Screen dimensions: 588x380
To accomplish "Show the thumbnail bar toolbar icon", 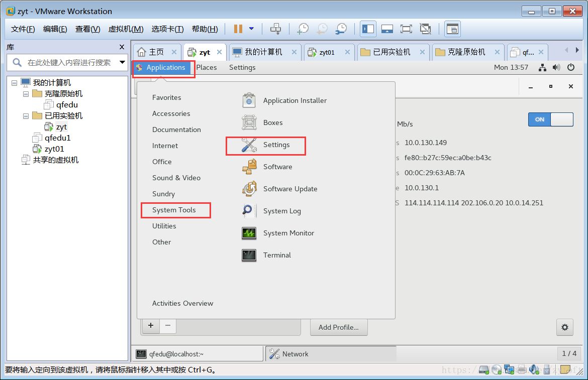I will (x=387, y=29).
